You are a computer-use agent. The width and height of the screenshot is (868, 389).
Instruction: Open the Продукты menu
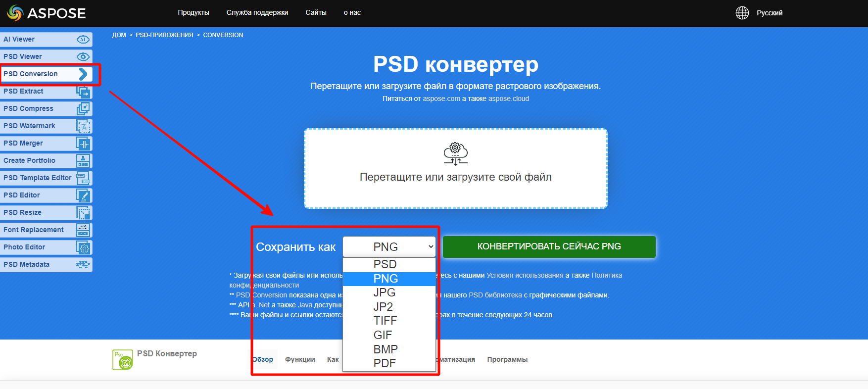click(193, 13)
